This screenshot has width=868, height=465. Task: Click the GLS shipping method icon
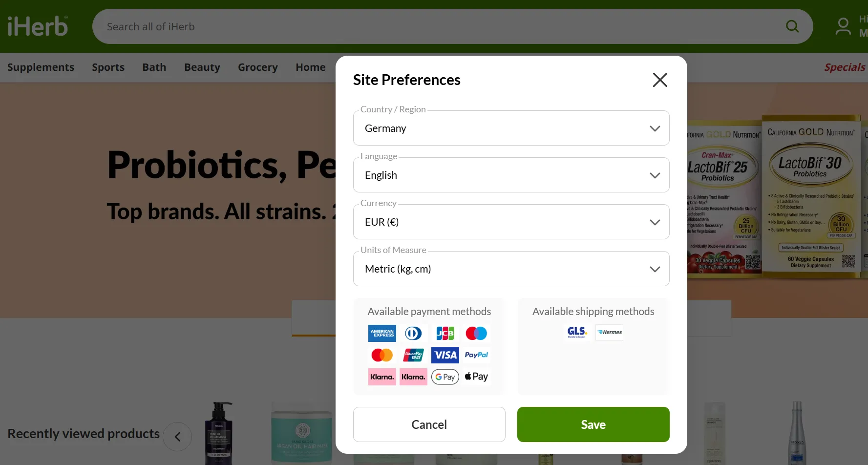point(577,333)
